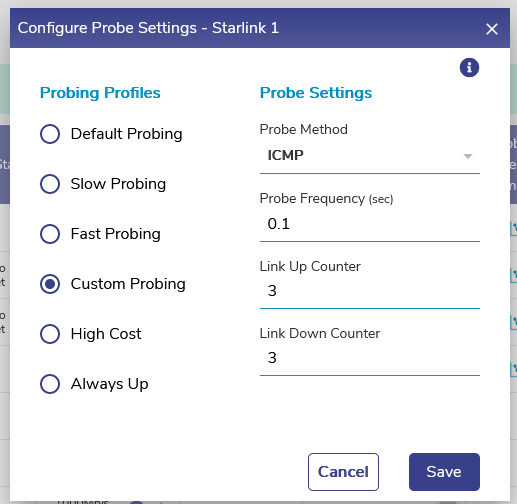The image size is (517, 504).
Task: Select the Custom Probing radio button
Action: coord(50,284)
